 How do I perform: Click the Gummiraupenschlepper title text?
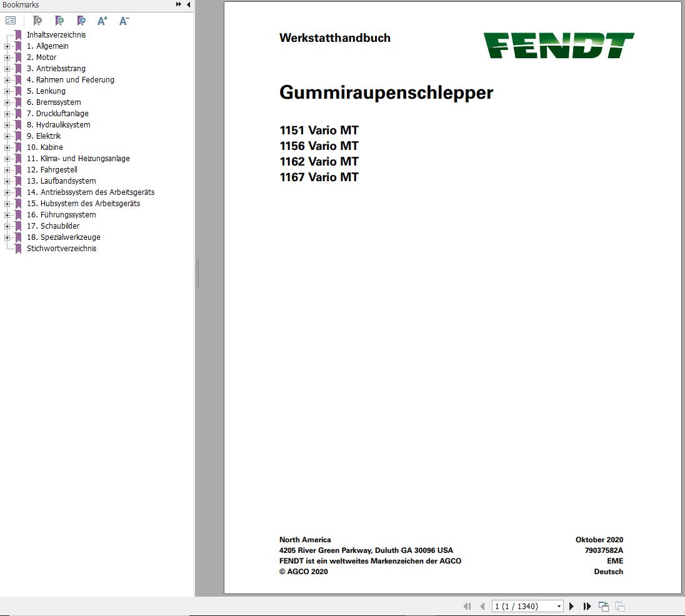[x=386, y=92]
